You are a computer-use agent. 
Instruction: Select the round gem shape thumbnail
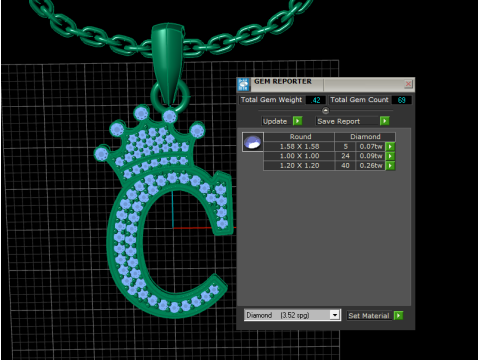pyautogui.click(x=253, y=142)
